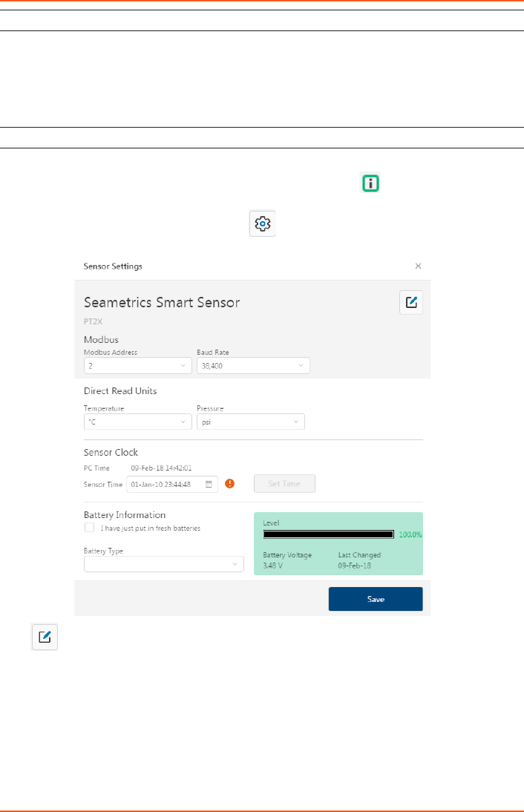Click edit icon beside Seametrics Smart Sensor
Image resolution: width=524 pixels, height=812 pixels.
click(x=411, y=302)
